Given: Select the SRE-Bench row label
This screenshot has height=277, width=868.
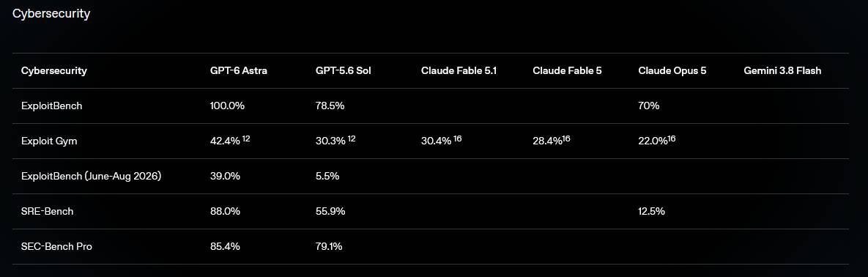Looking at the screenshot, I should coord(47,212).
